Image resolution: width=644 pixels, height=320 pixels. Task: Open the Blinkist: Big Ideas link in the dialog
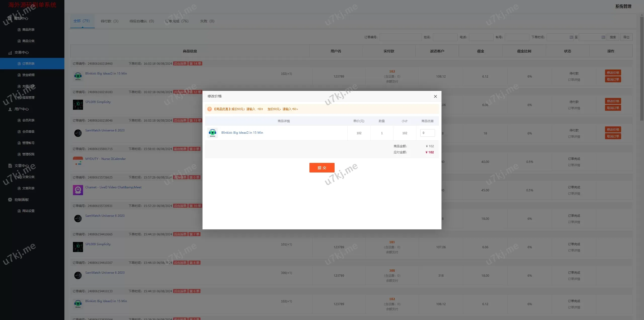(242, 132)
